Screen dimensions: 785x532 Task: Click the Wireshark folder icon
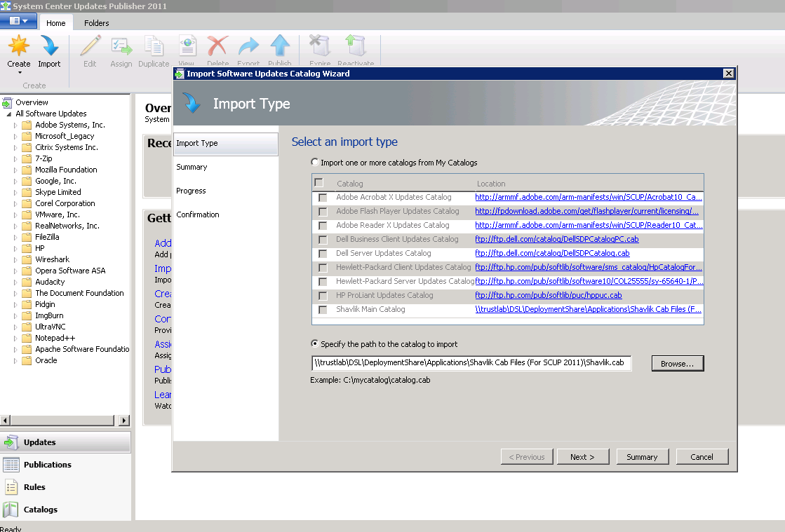point(27,259)
